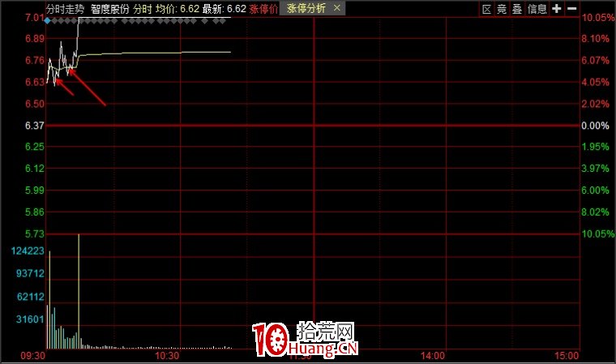Click the green 6.00% percent label
The width and height of the screenshot is (616, 364).
click(595, 191)
